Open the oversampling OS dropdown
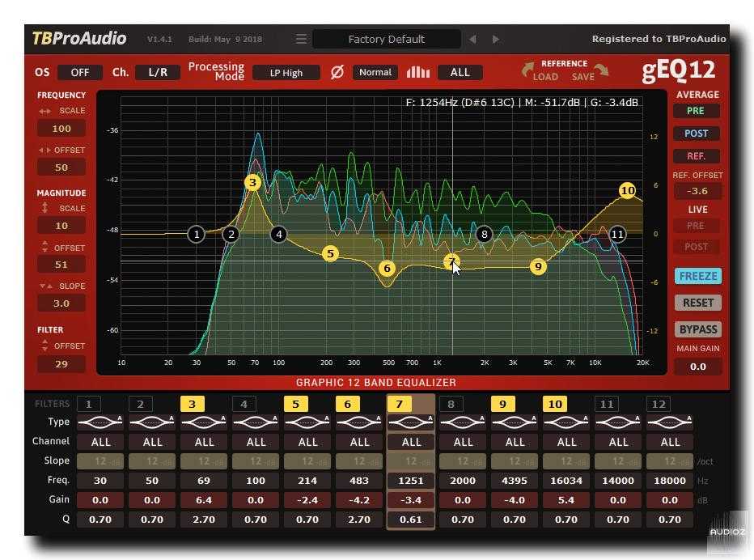The width and height of the screenshot is (754, 560). point(80,72)
